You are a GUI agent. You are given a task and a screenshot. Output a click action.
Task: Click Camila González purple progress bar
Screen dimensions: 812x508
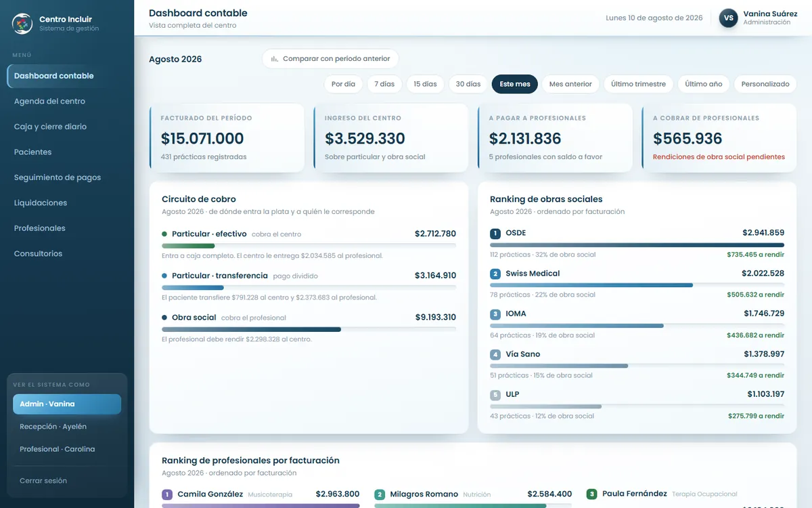pyautogui.click(x=261, y=505)
